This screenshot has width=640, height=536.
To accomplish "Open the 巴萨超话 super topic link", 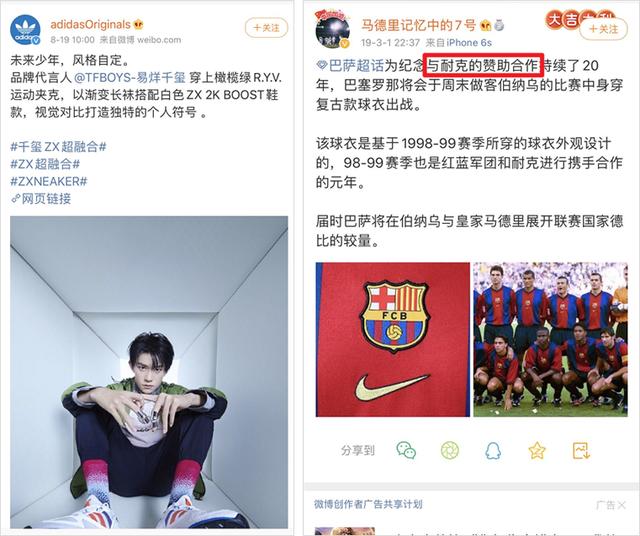I will (351, 66).
